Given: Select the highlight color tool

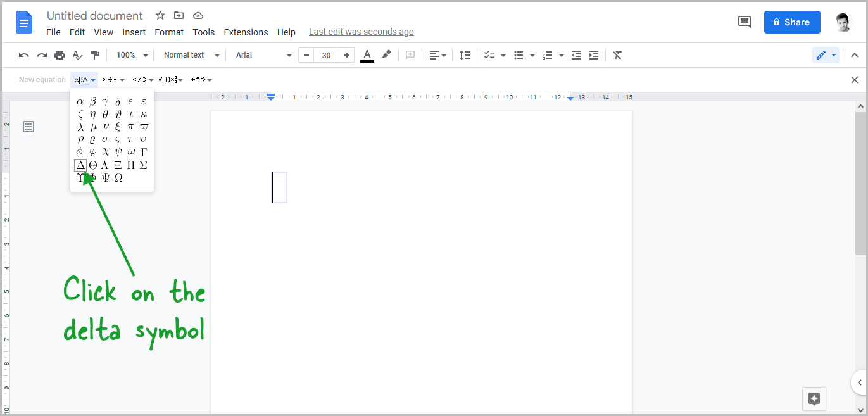Looking at the screenshot, I should pyautogui.click(x=386, y=55).
